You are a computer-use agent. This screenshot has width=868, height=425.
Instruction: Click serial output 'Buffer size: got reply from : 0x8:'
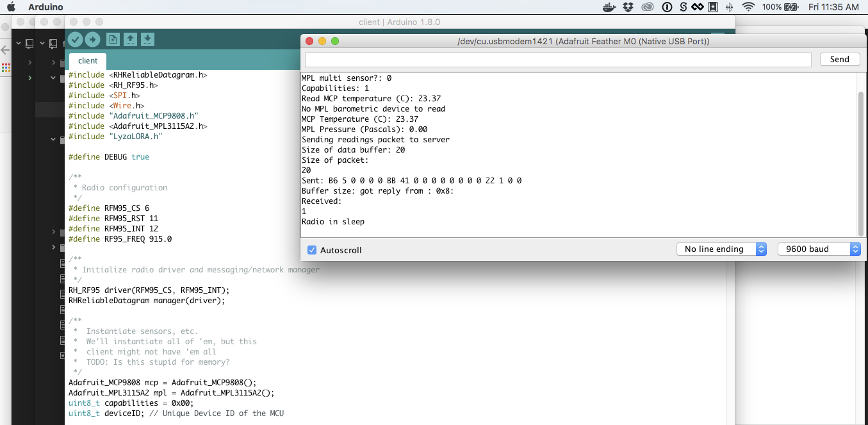[378, 191]
